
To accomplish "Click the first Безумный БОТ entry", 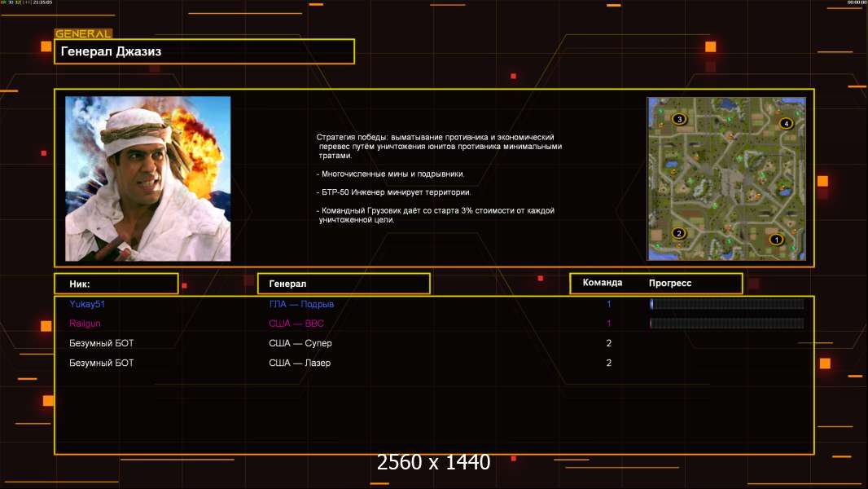I will (101, 343).
